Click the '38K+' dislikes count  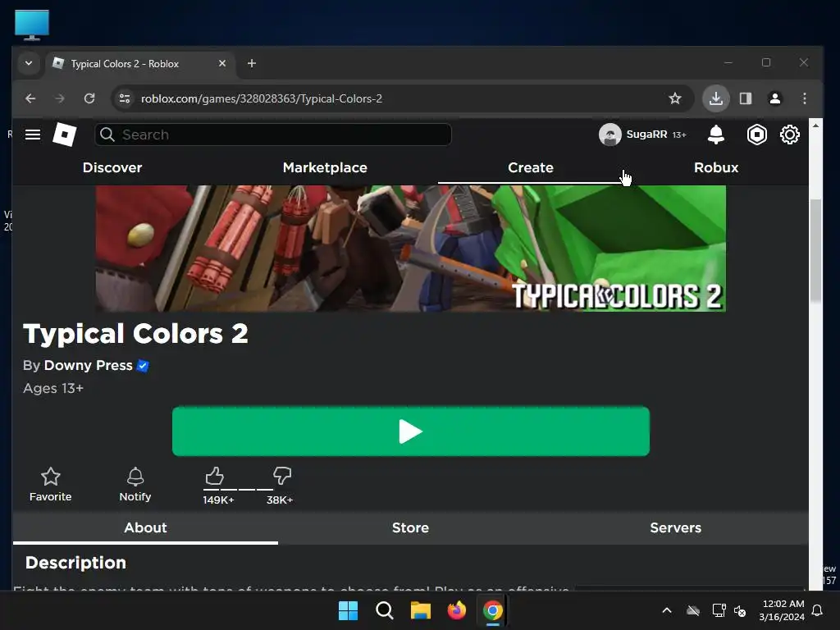(x=280, y=500)
